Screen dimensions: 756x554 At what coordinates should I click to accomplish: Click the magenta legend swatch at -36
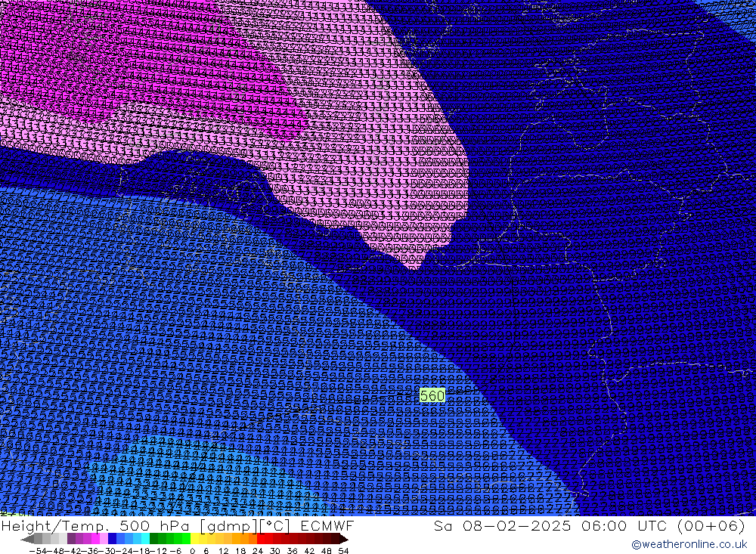95,538
